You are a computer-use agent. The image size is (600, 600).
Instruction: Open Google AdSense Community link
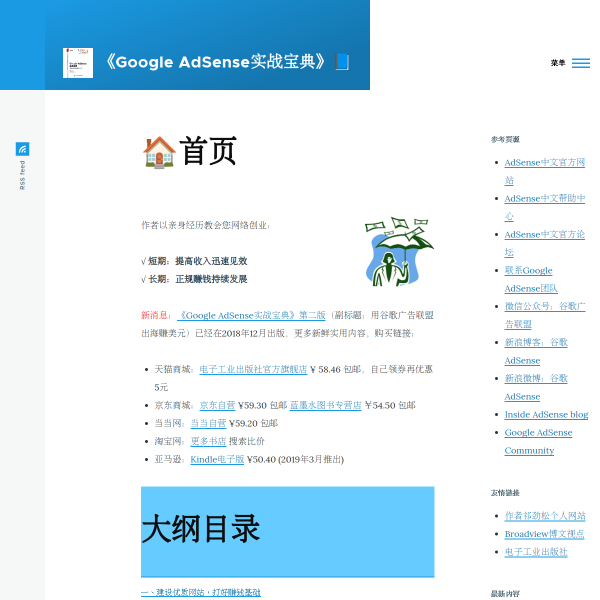point(538,441)
